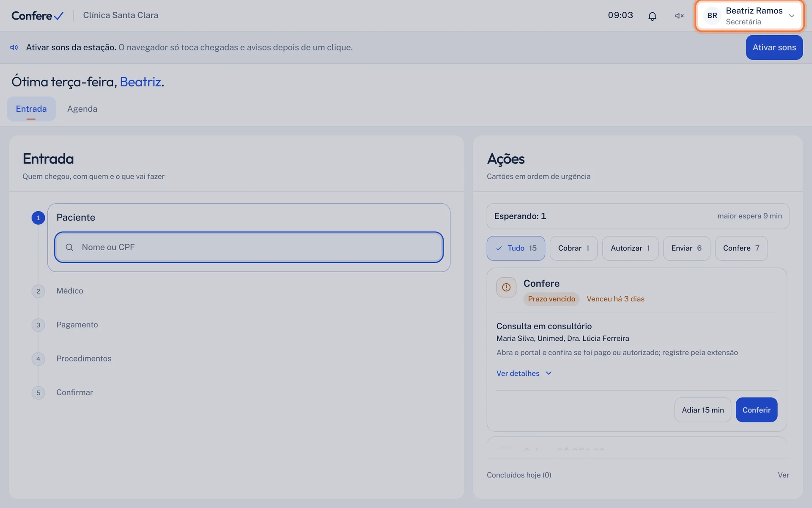This screenshot has width=812, height=508.
Task: Filter actions by Autorizar
Action: click(630, 248)
